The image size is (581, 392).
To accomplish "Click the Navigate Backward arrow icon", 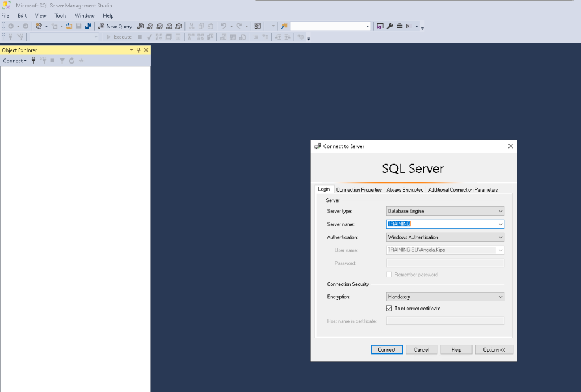I will [11, 26].
